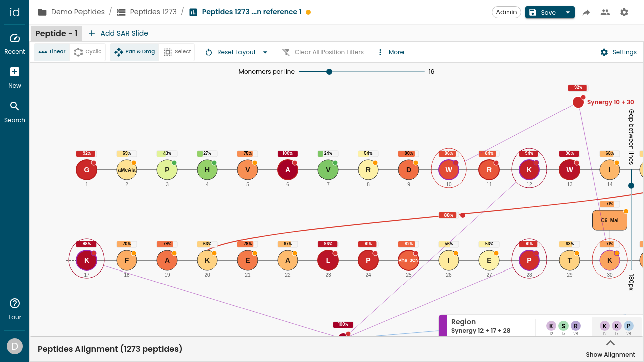Click monomer G at position 1

click(x=87, y=170)
